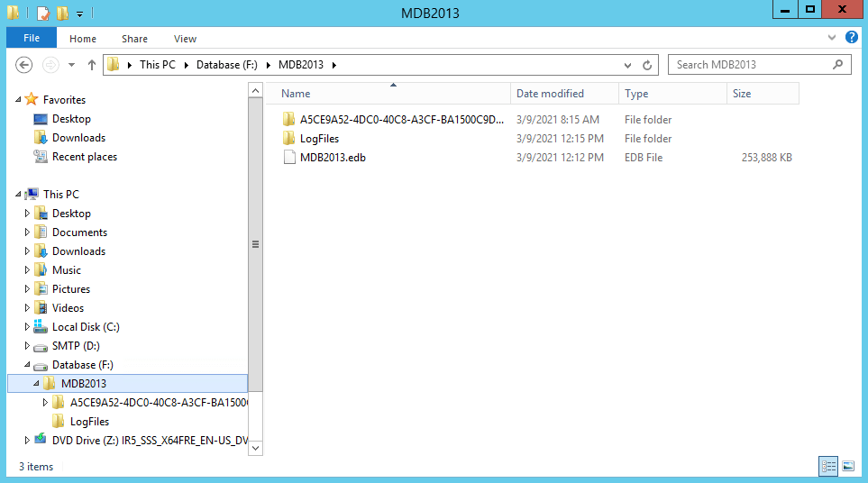Expand the ribbon using the chevron

[832, 38]
